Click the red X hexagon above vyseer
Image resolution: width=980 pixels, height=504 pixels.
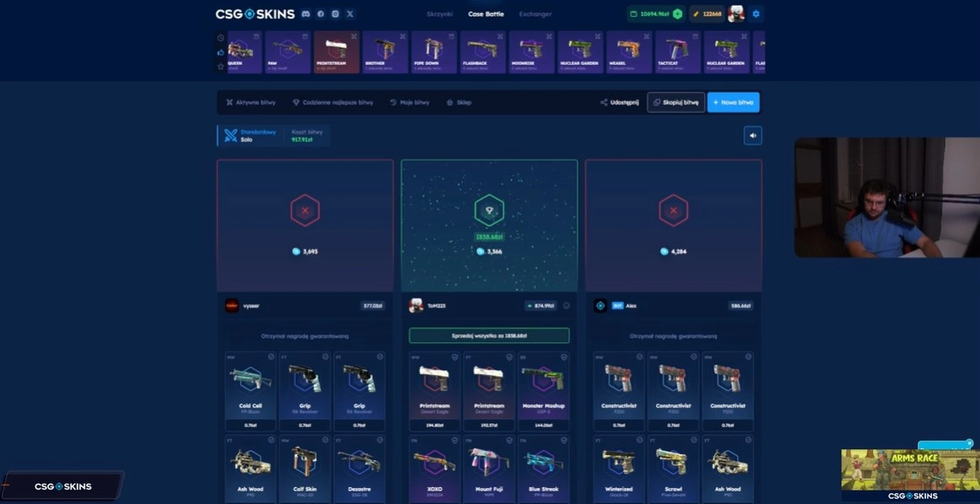pos(305,211)
